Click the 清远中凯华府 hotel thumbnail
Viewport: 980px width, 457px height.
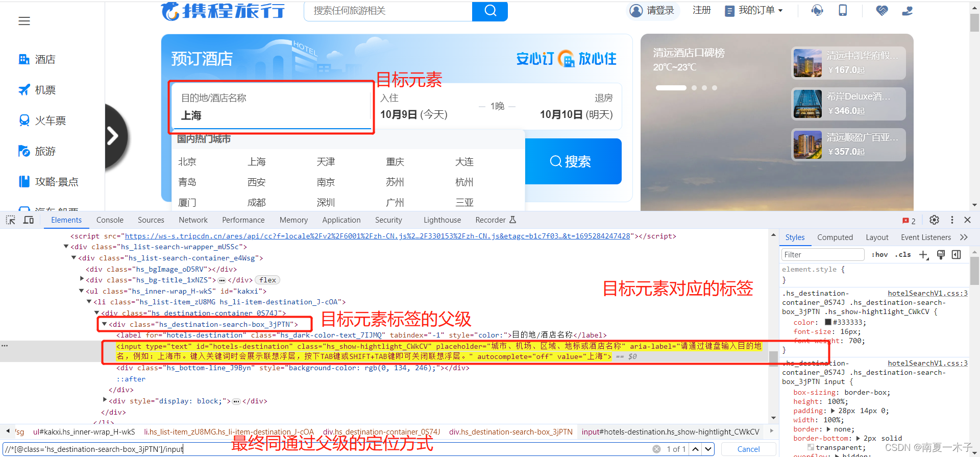pyautogui.click(x=807, y=63)
